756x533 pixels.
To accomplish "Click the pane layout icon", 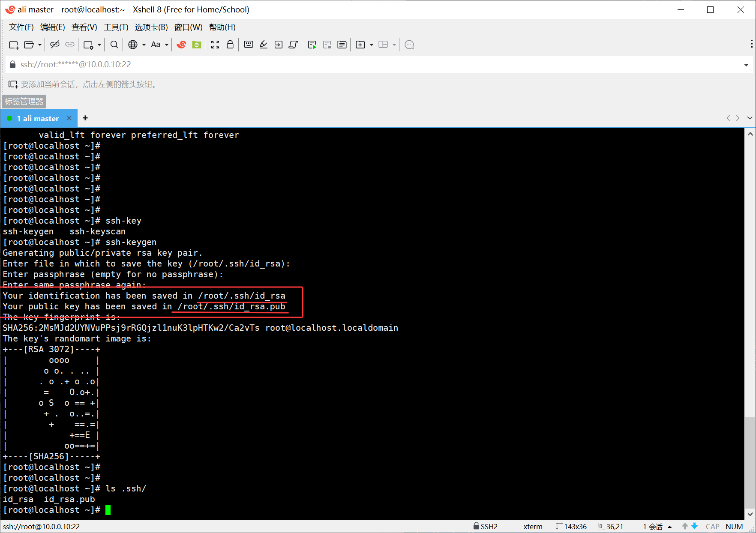I will 383,45.
